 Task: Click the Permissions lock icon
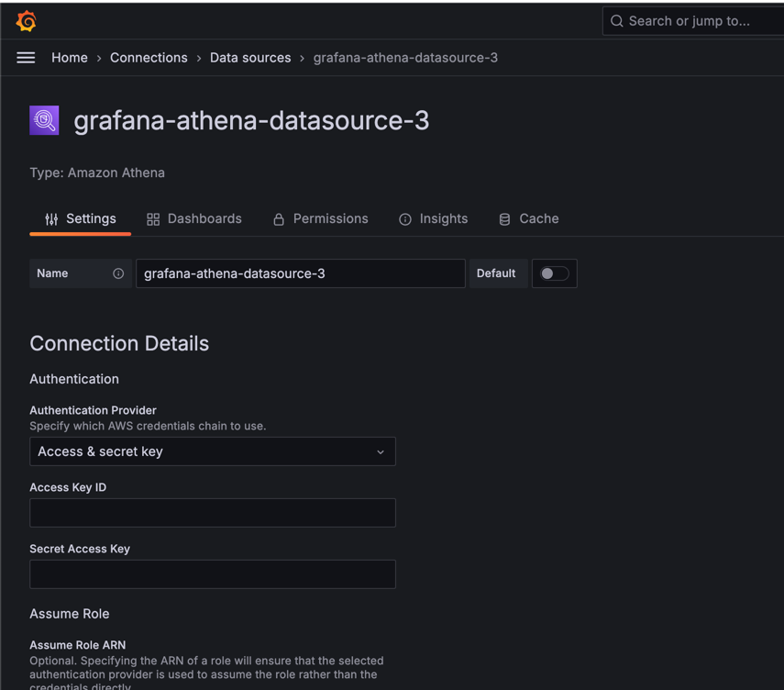click(x=279, y=219)
